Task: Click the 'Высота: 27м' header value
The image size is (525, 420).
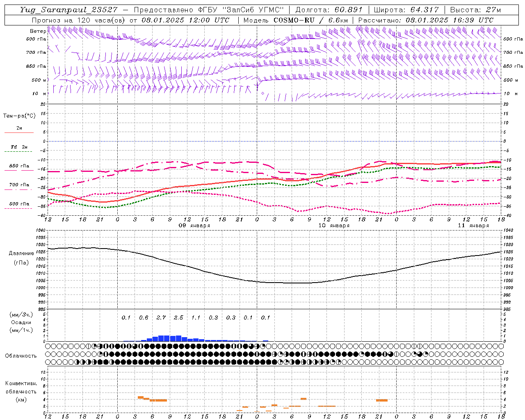Action: pyautogui.click(x=475, y=10)
